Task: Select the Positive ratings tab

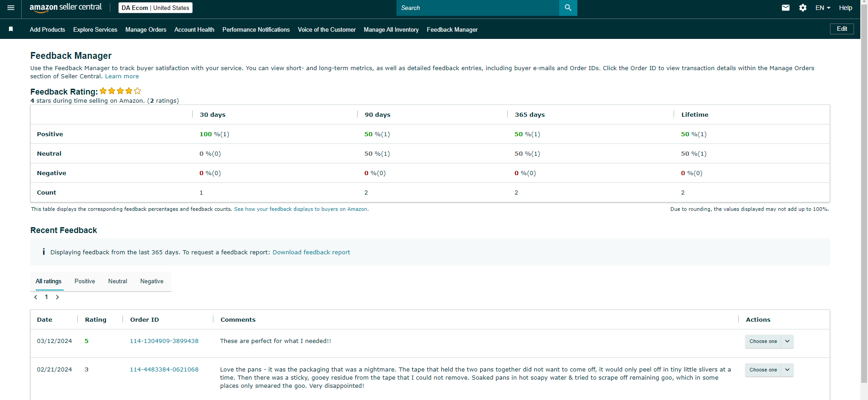Action: coord(85,281)
